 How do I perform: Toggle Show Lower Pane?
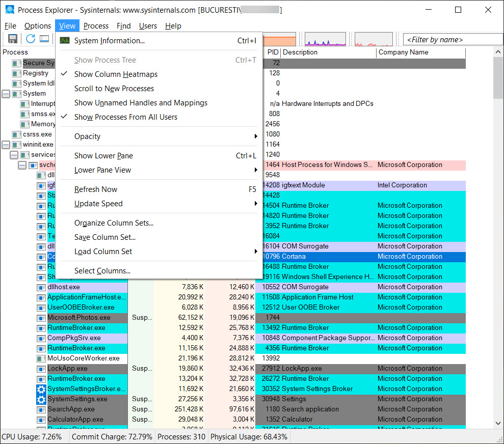(159, 156)
